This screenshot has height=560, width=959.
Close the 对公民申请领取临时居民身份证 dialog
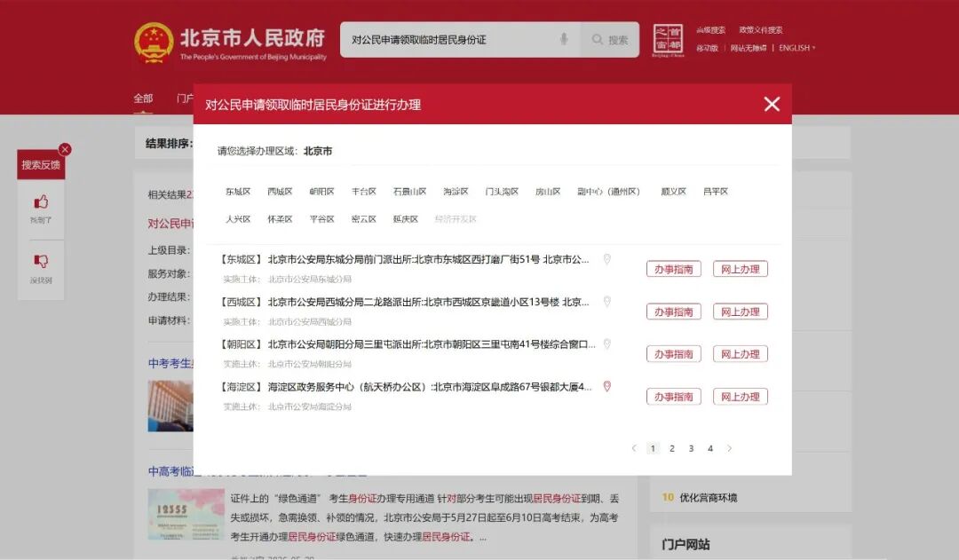772,105
